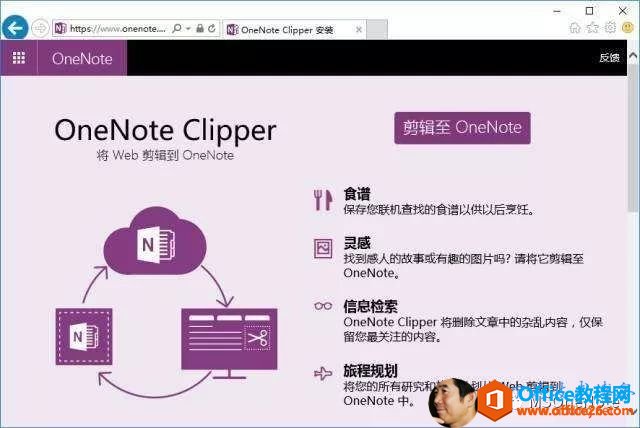Click the 食谱 fork and knife icon
The height and width of the screenshot is (428, 640).
tap(323, 200)
